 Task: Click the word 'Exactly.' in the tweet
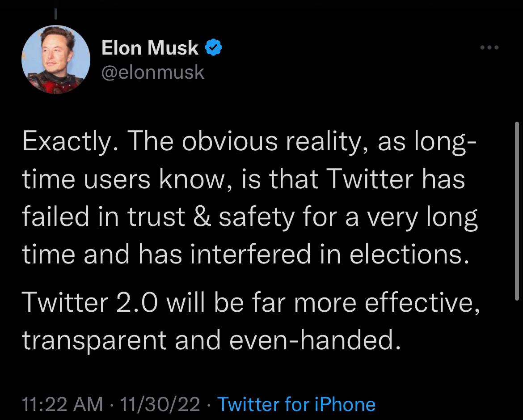pyautogui.click(x=67, y=143)
